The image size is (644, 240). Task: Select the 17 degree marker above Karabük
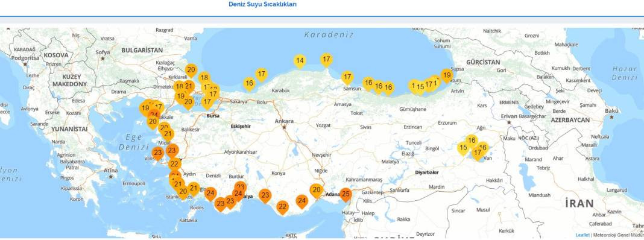tap(261, 75)
